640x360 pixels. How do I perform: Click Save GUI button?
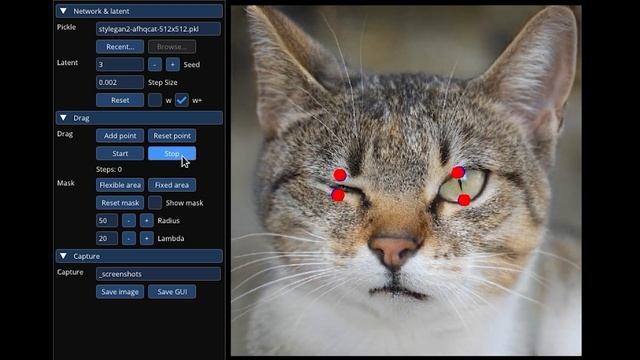click(172, 292)
